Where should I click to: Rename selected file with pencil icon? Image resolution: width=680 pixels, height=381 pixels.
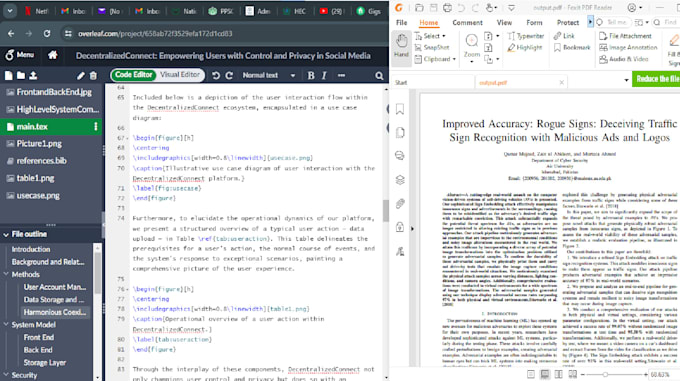pyautogui.click(x=81, y=76)
